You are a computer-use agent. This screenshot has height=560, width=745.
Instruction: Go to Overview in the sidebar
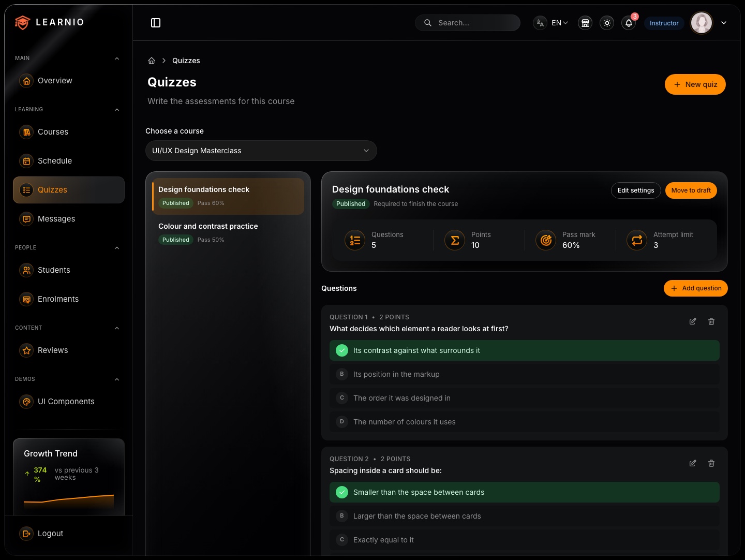(69, 81)
